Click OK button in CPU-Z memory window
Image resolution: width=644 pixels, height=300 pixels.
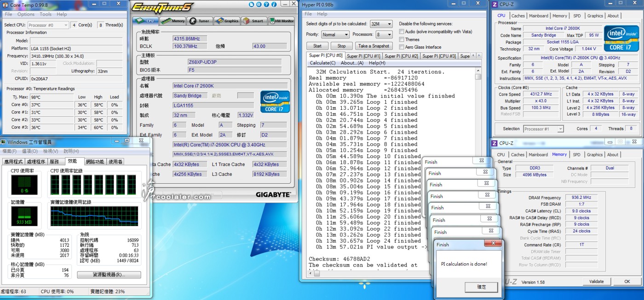(x=627, y=282)
